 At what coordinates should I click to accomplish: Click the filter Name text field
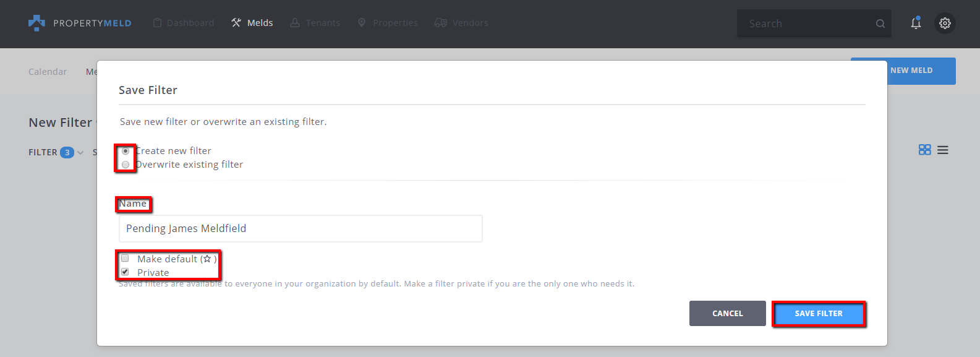[x=300, y=228]
